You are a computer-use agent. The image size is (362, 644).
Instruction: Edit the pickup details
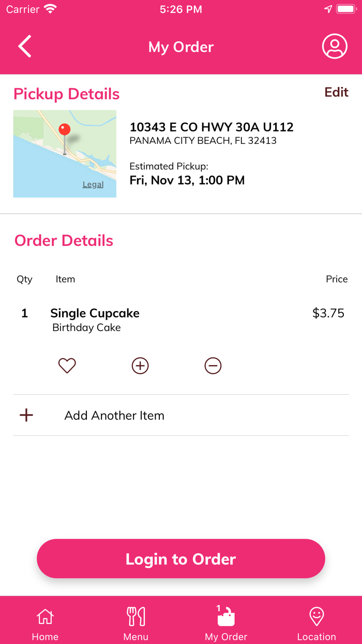click(x=336, y=92)
